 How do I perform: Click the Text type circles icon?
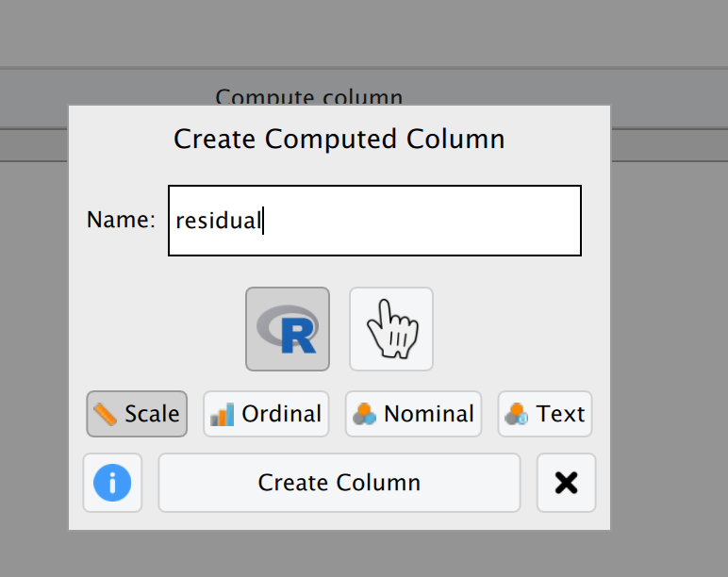[x=517, y=414]
